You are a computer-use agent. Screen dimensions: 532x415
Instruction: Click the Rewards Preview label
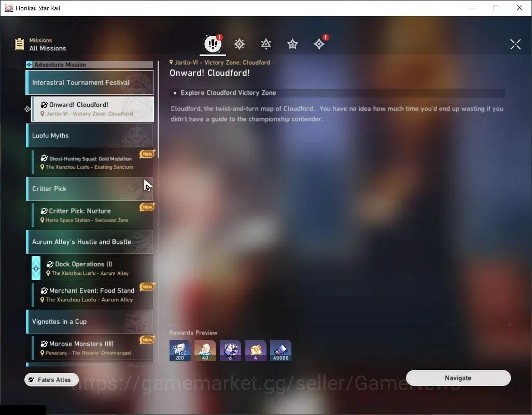coord(193,333)
